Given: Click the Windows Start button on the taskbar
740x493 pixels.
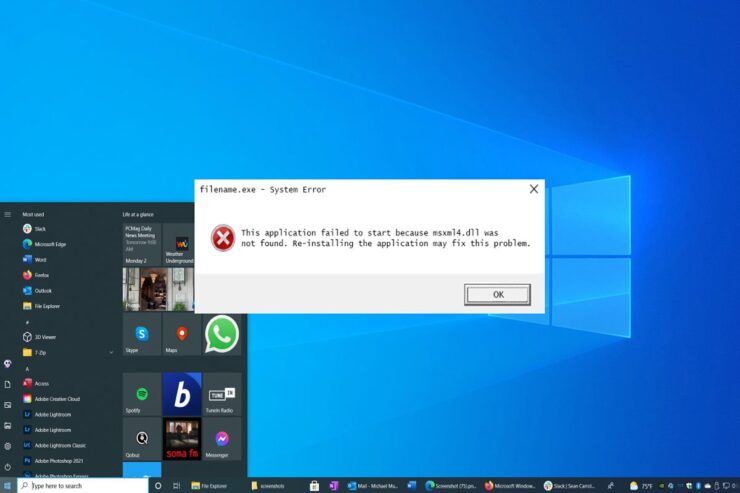Looking at the screenshot, I should pyautogui.click(x=8, y=485).
